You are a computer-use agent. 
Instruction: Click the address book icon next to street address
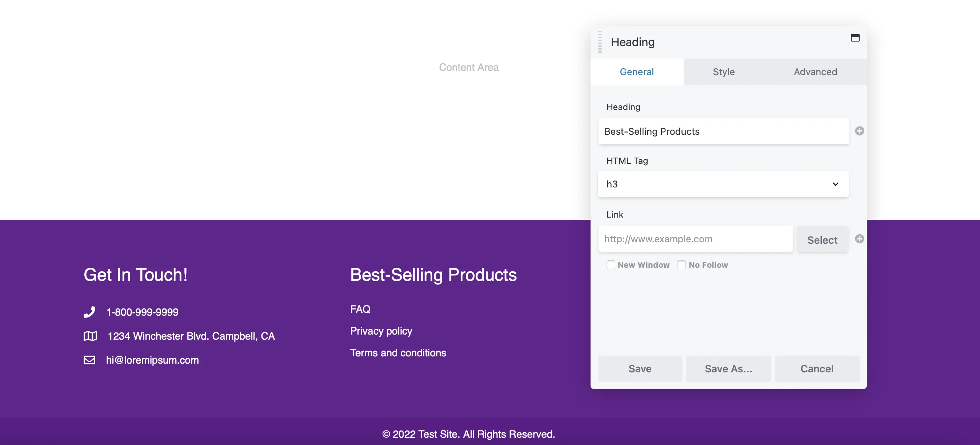pyautogui.click(x=91, y=335)
